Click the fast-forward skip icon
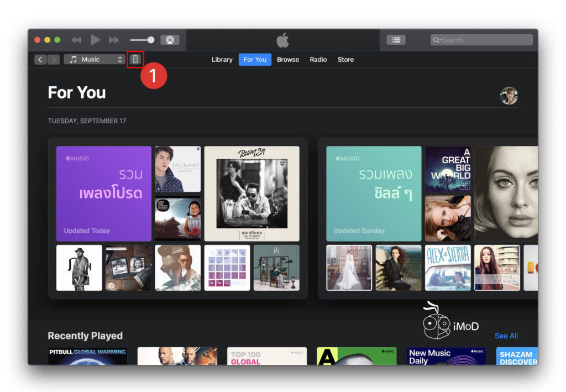This screenshot has height=392, width=566. [x=114, y=39]
